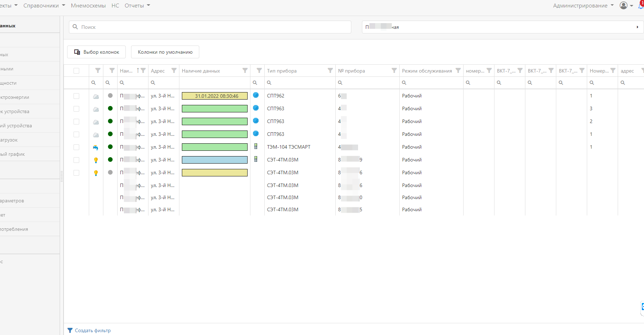Open the НС menu item
The width and height of the screenshot is (644, 335).
(x=115, y=5)
